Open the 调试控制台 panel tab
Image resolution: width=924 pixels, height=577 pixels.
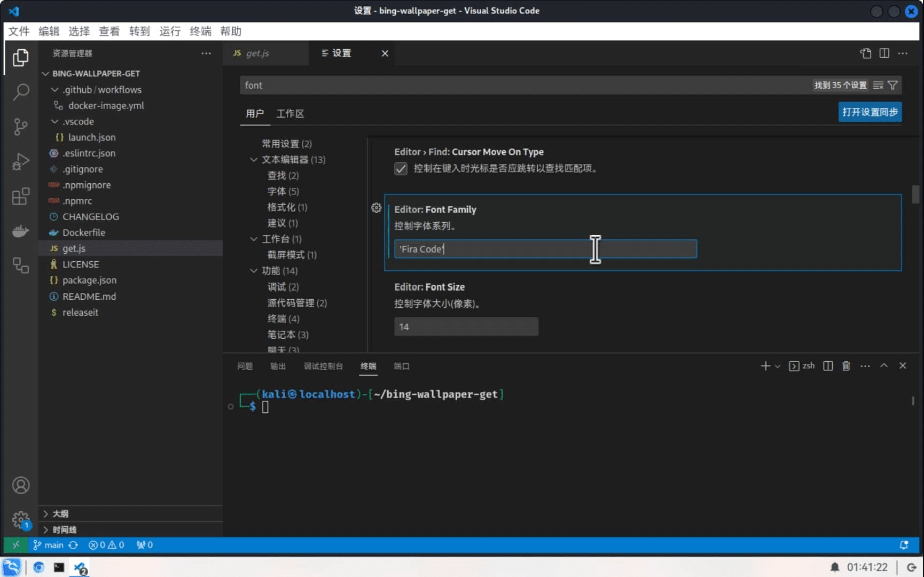(x=323, y=366)
